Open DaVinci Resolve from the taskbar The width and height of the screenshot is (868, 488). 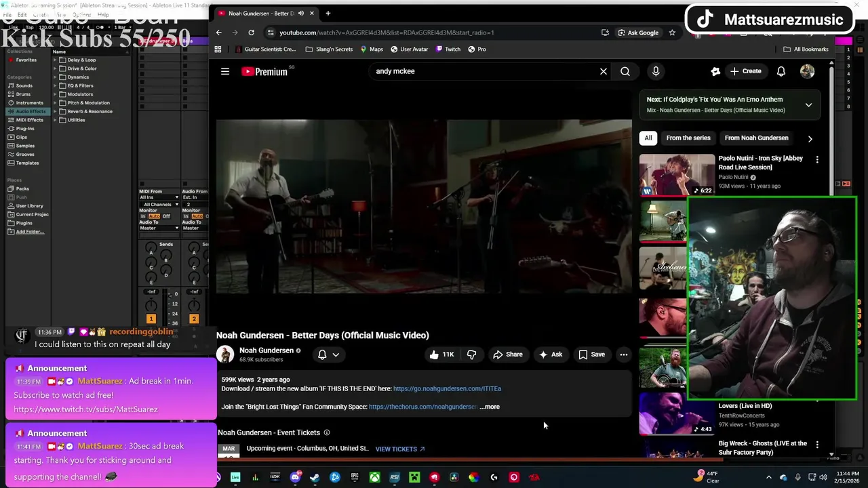click(x=454, y=477)
